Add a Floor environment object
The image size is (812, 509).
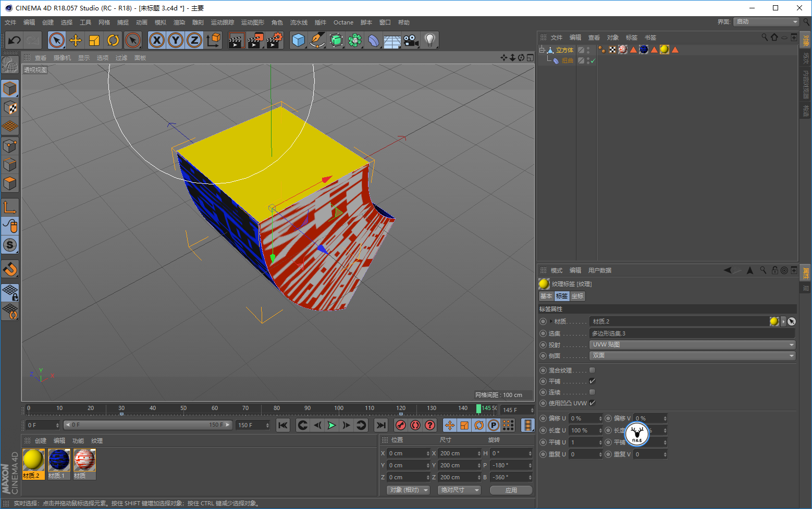(392, 40)
